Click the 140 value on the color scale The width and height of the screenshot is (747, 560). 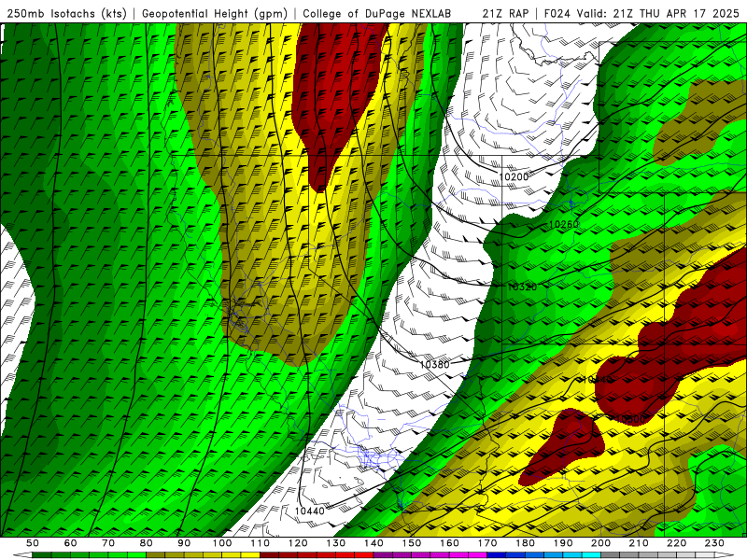[373, 543]
